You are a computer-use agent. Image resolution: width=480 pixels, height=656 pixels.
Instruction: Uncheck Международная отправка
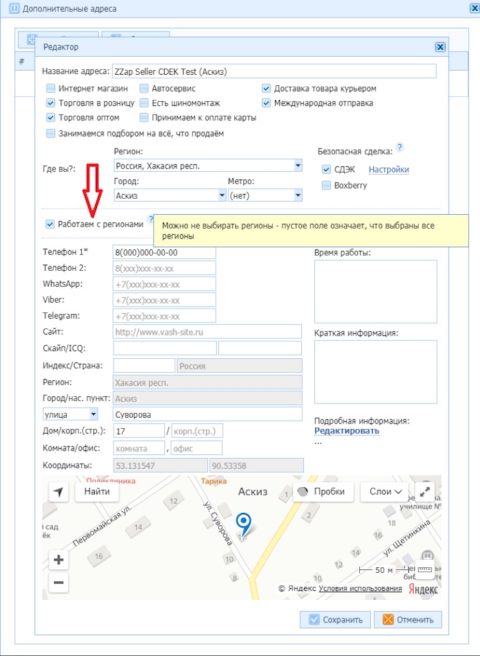coord(266,103)
